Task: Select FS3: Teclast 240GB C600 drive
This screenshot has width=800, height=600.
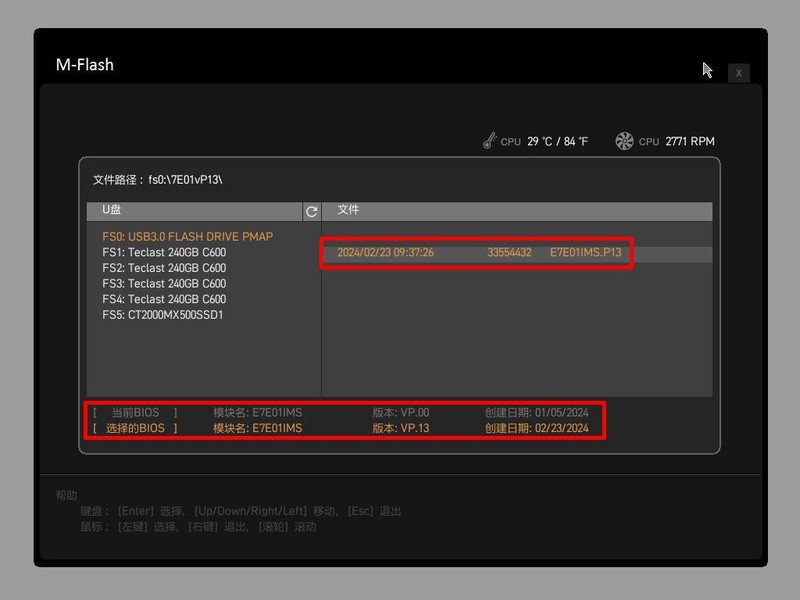Action: 164,284
